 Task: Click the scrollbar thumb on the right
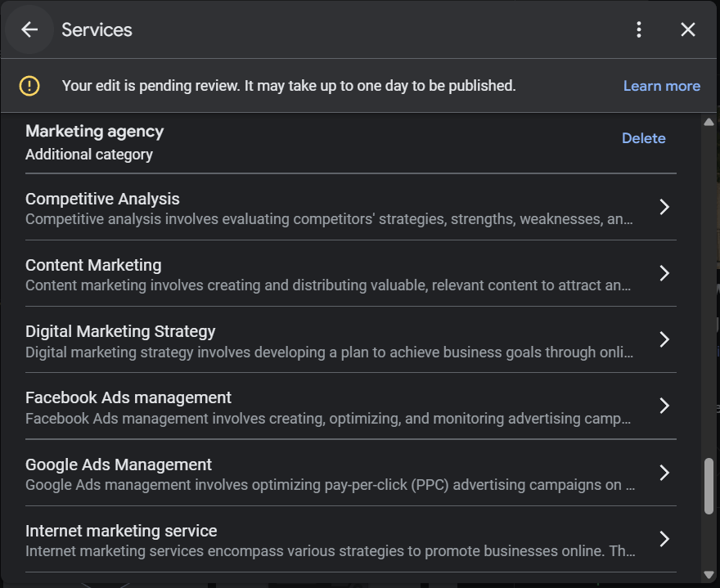(709, 484)
